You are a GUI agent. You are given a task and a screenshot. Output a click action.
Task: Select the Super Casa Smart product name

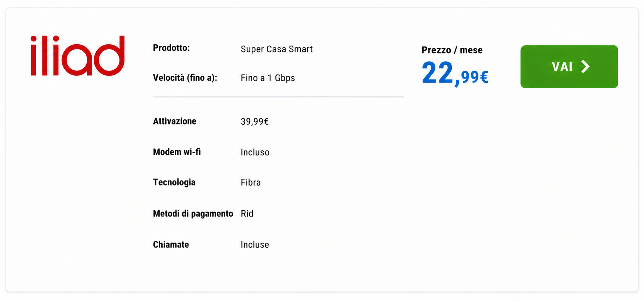point(277,49)
